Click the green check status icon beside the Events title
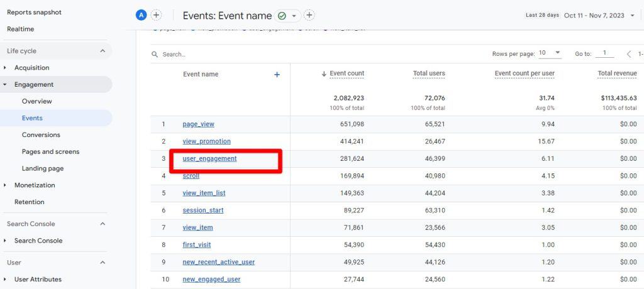This screenshot has height=289, width=644. point(282,16)
